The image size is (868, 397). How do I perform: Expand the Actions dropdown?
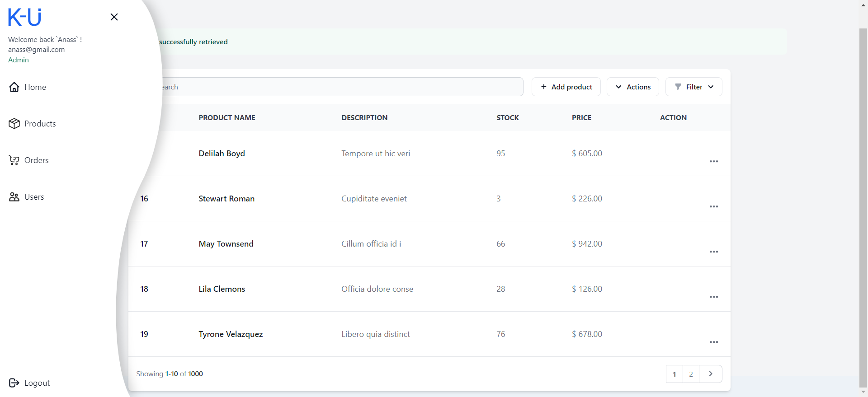[x=632, y=87]
